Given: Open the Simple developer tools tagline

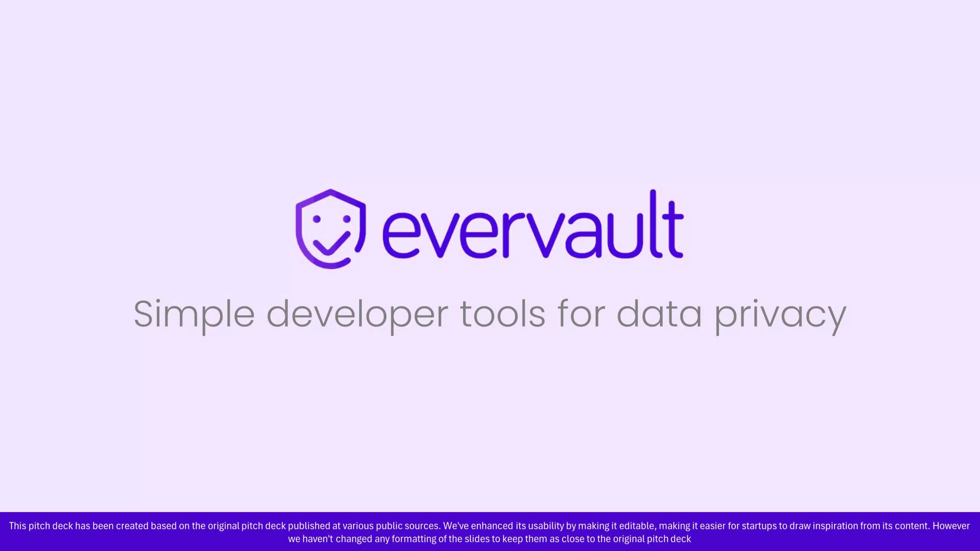Looking at the screenshot, I should click(489, 313).
